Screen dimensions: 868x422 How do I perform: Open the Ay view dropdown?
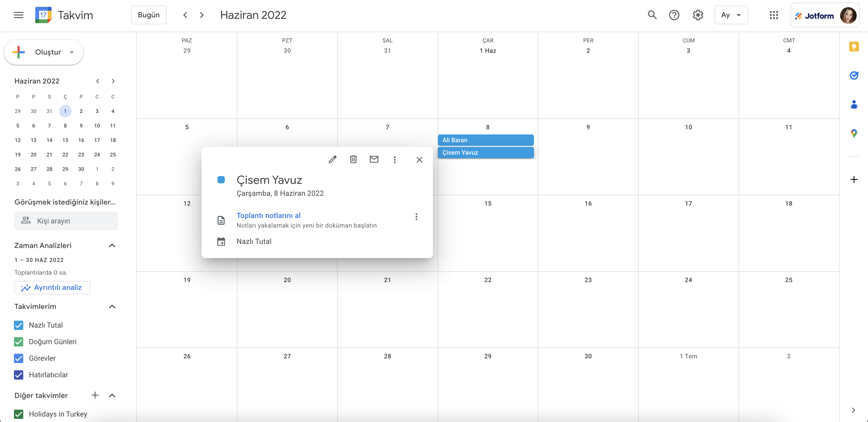pos(731,15)
